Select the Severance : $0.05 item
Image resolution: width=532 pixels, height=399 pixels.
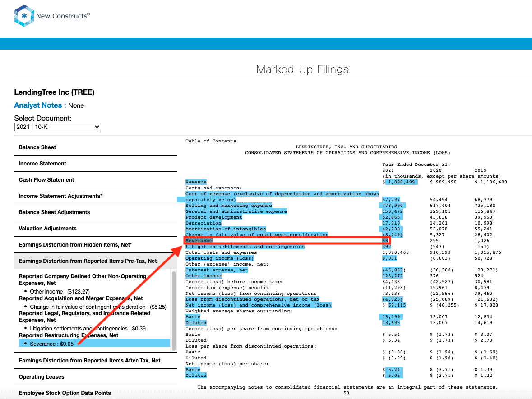click(x=94, y=344)
